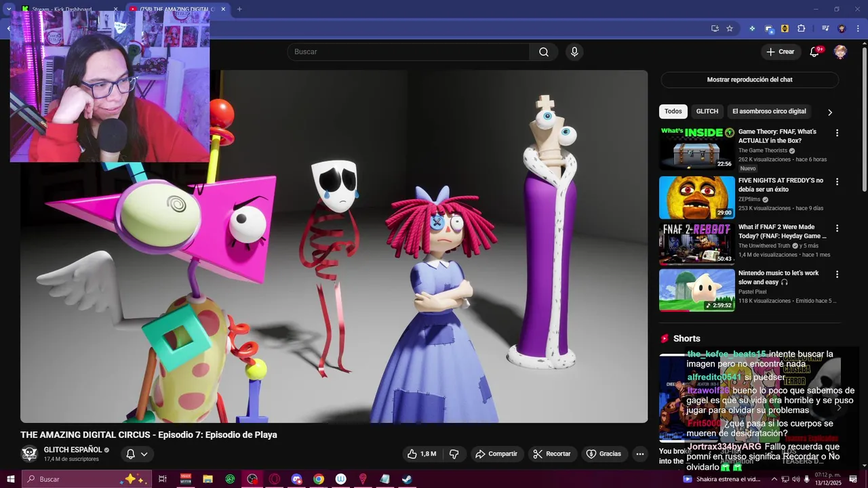This screenshot has width=868, height=488.
Task: Open Task View on taskbar
Action: 163,479
